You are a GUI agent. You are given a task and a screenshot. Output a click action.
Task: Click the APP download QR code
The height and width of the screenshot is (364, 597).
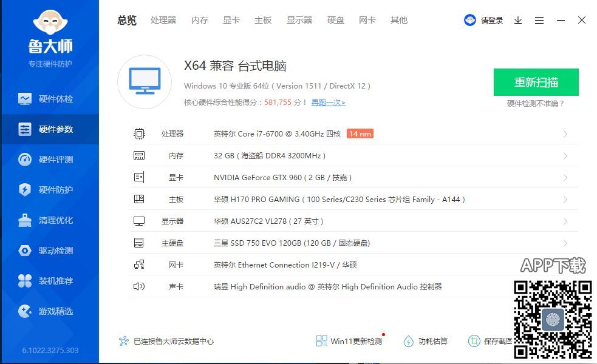(x=553, y=318)
